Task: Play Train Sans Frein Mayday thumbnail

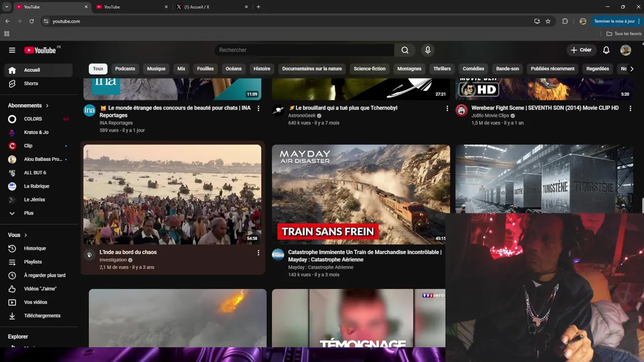Action: pos(361,195)
